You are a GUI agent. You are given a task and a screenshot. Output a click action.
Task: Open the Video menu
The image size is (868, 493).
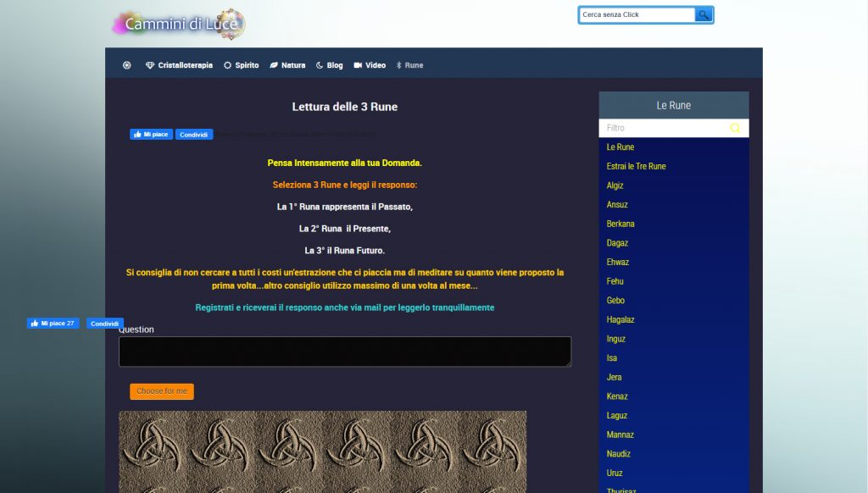pyautogui.click(x=370, y=65)
